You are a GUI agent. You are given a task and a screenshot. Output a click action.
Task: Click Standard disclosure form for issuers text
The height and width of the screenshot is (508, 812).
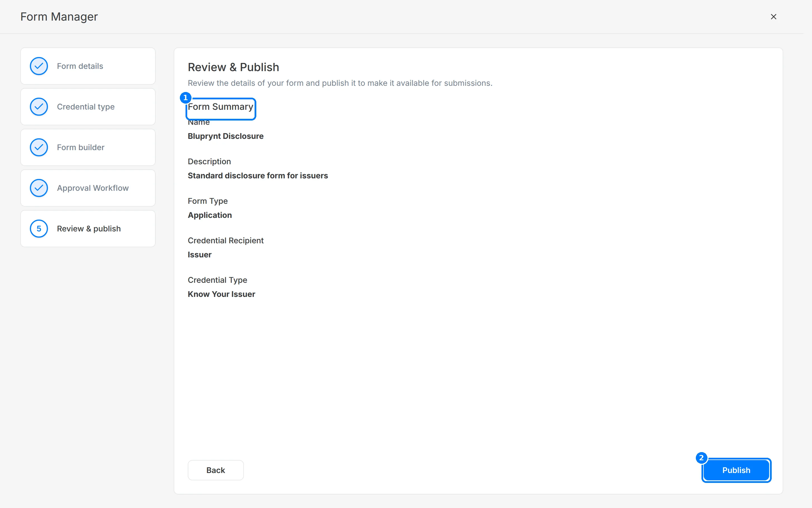pos(258,175)
